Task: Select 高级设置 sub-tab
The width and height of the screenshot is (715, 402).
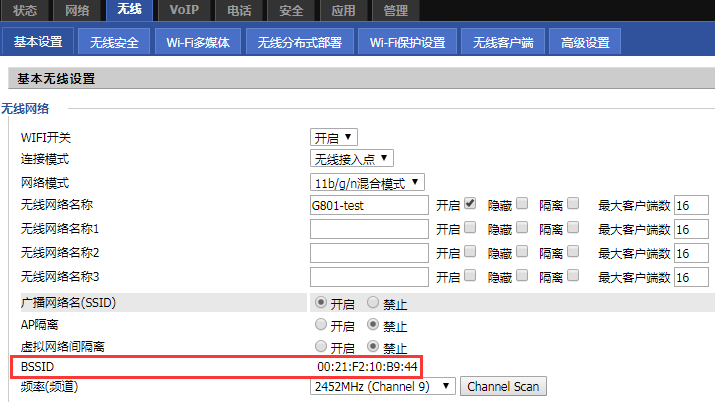Action: coord(585,42)
